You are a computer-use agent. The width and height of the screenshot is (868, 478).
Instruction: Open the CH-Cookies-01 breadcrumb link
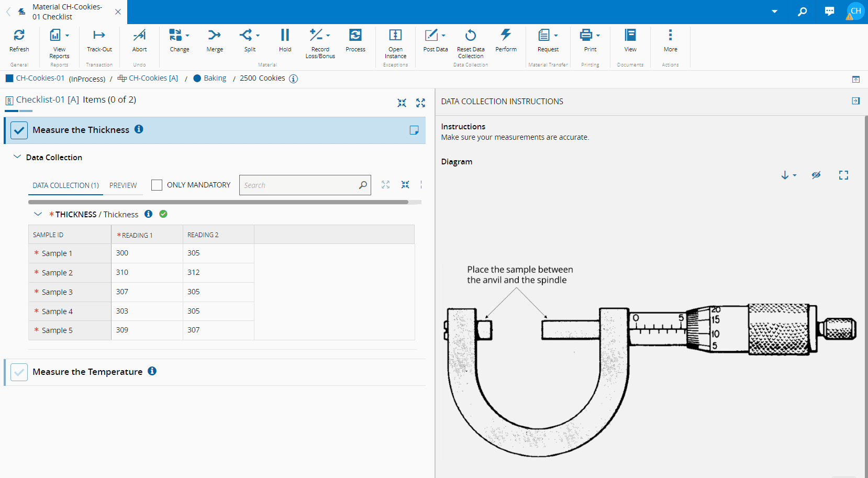40,78
